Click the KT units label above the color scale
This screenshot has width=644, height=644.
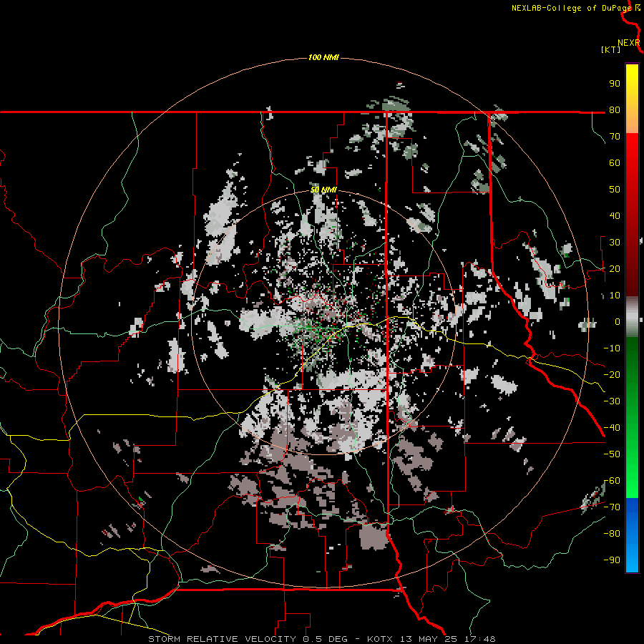point(610,49)
